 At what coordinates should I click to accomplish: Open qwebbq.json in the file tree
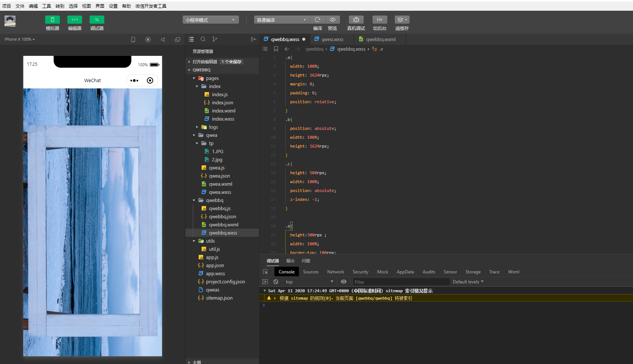[x=222, y=216]
